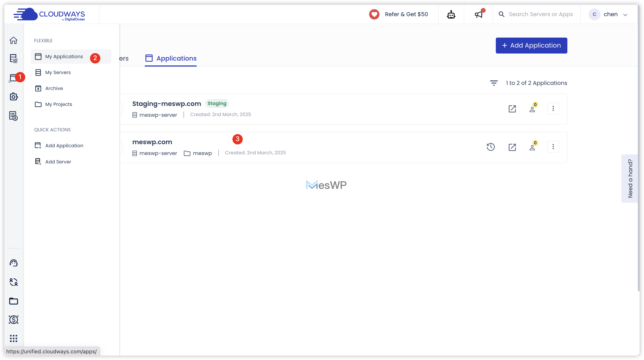Viewport: 644px width, 360px height.
Task: Open the megaphone announcements icon
Action: coord(479,14)
